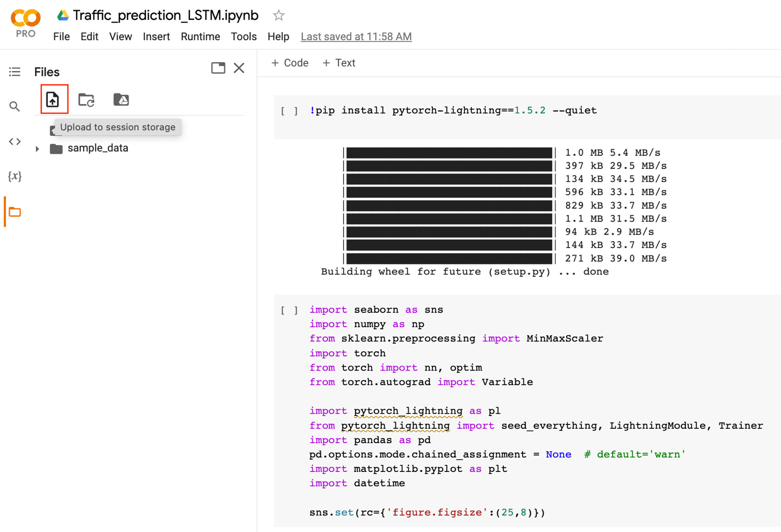Click the seed_everything import line
This screenshot has height=532, width=781.
point(536,426)
